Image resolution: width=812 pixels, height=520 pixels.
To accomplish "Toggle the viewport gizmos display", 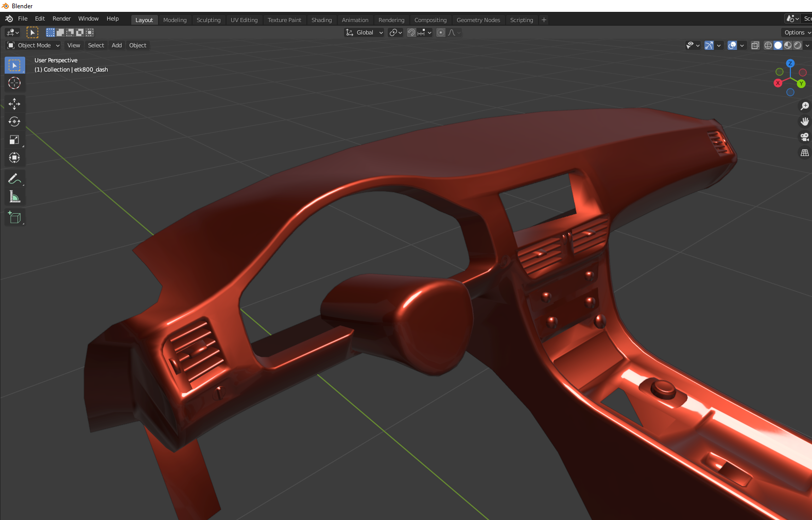I will pos(709,45).
